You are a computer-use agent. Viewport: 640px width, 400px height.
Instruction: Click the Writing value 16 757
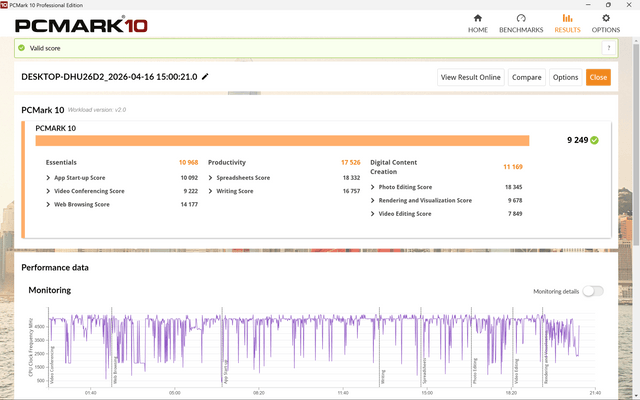[351, 191]
